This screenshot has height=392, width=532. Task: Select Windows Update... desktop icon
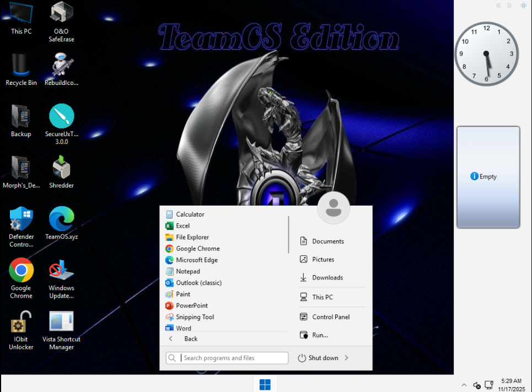61,278
